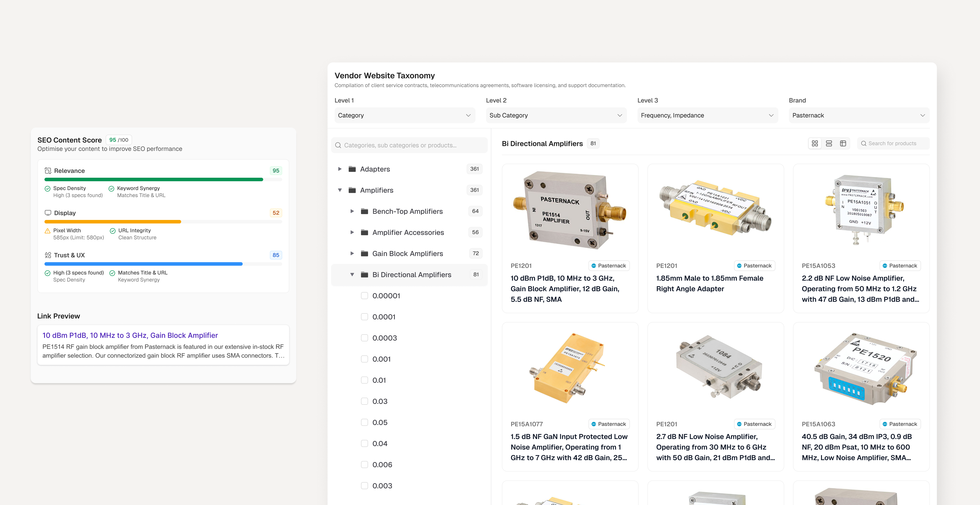
Task: Open the Level 2 Sub Category dropdown
Action: pyautogui.click(x=556, y=115)
